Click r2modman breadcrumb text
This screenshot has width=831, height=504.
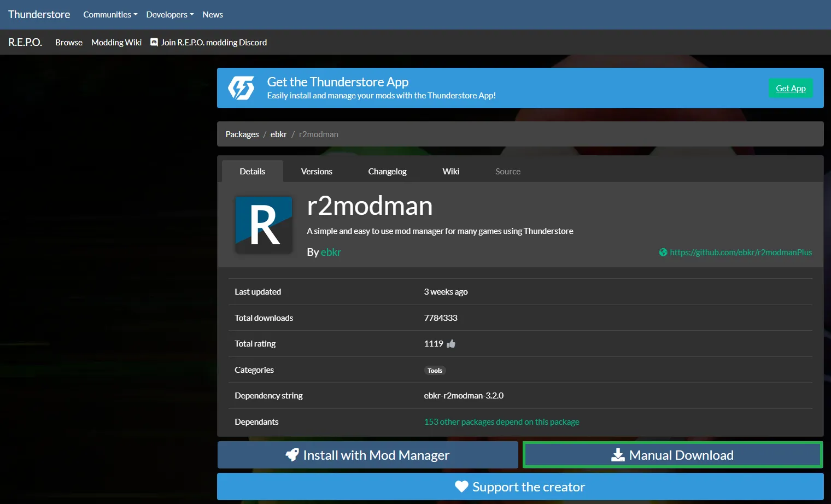click(319, 134)
